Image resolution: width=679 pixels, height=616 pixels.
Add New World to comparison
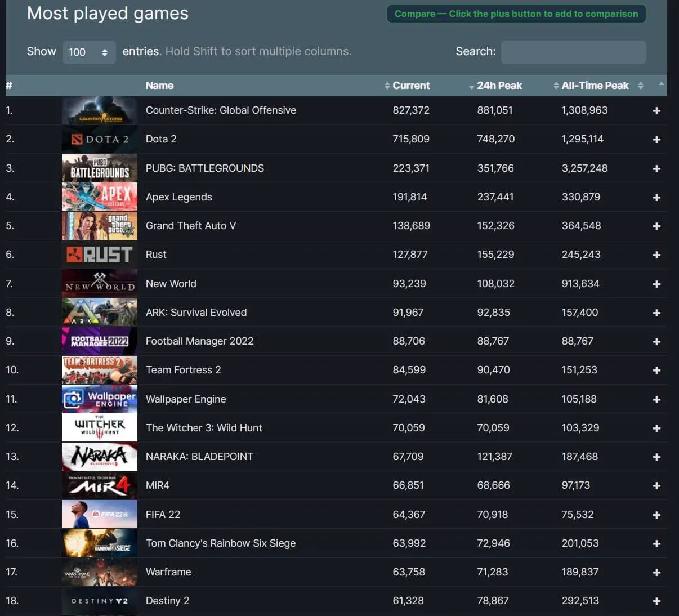tap(656, 284)
